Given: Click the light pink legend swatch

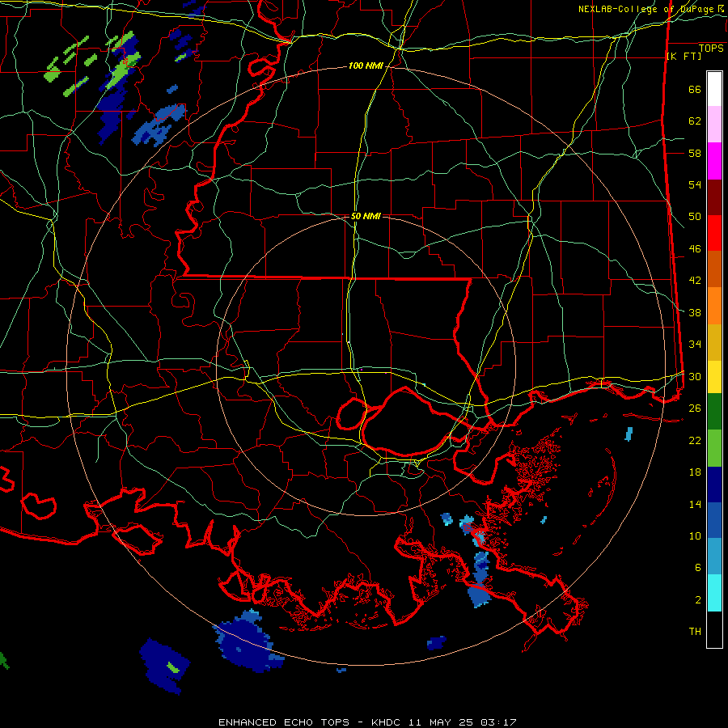Looking at the screenshot, I should (x=714, y=125).
